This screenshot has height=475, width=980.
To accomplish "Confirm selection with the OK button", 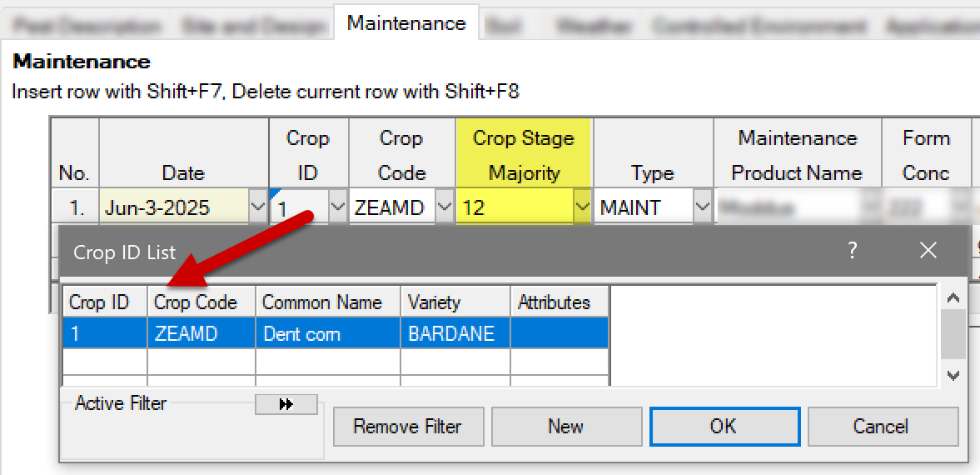I will [x=724, y=427].
